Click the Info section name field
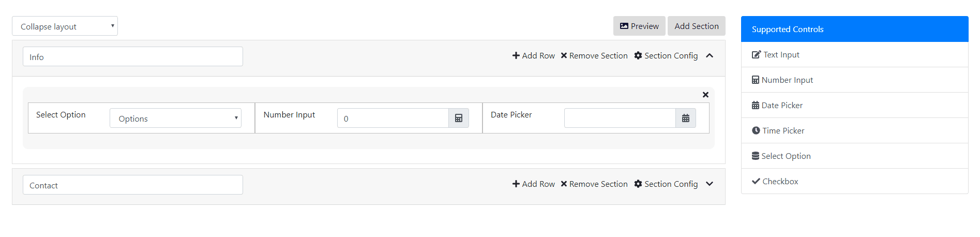This screenshot has width=980, height=237. pos(132,57)
